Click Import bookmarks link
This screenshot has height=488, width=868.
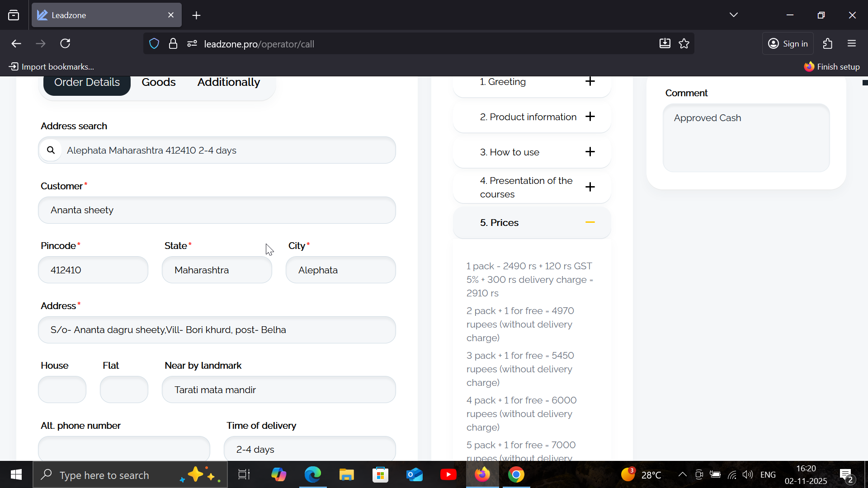[52, 67]
